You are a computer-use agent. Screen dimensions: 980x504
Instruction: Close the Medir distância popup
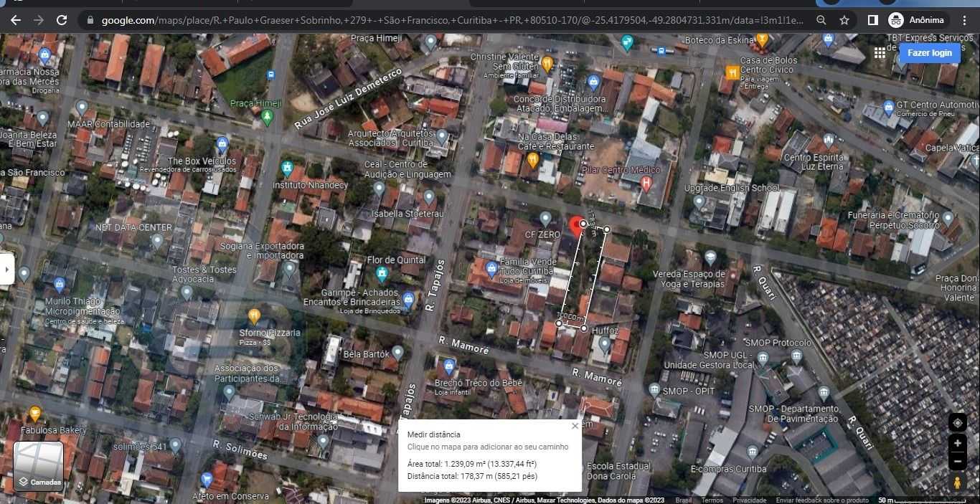coord(575,426)
